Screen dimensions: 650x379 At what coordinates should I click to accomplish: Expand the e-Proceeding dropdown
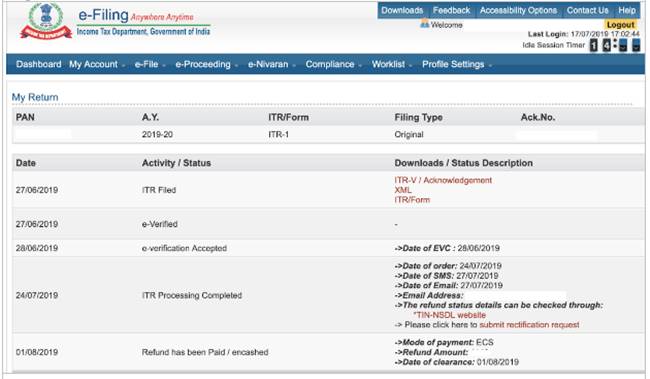coord(206,64)
